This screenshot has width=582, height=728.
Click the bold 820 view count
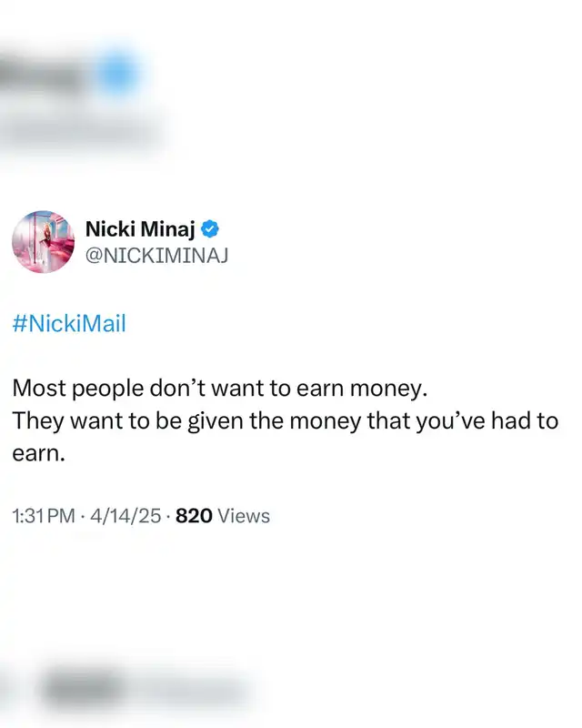click(x=194, y=516)
